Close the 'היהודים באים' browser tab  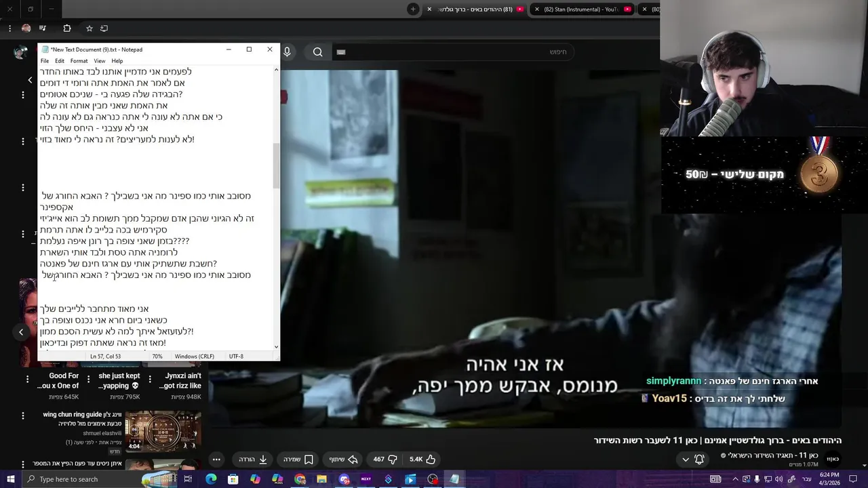click(x=429, y=9)
